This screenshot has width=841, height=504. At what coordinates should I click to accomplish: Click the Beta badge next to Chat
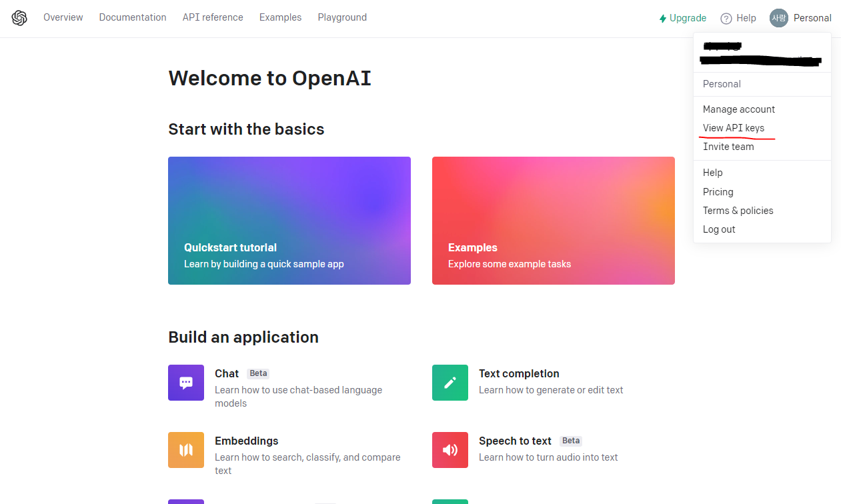tap(258, 373)
